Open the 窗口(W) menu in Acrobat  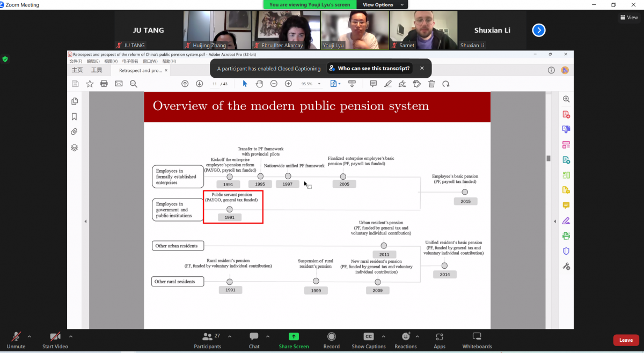(x=150, y=61)
